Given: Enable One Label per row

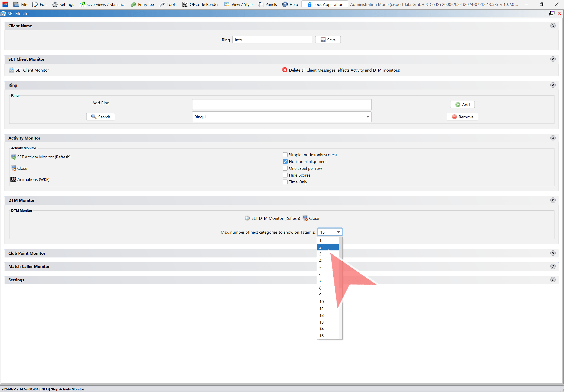Looking at the screenshot, I should [285, 168].
